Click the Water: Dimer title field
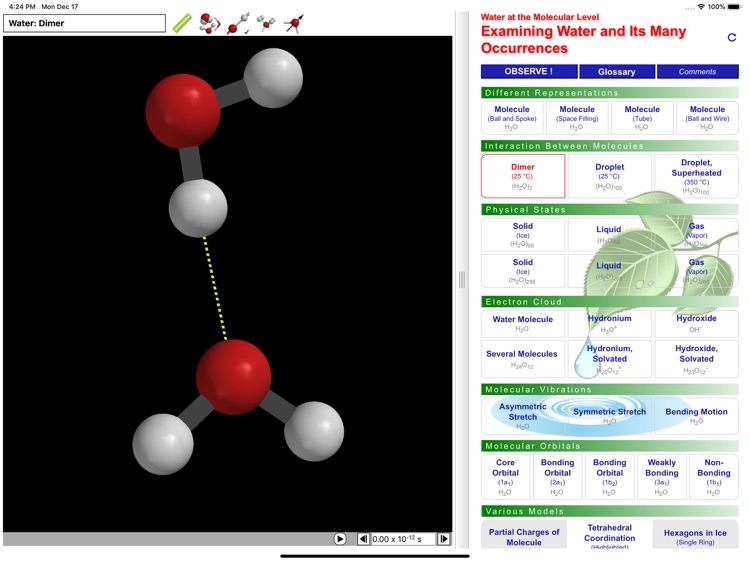 tap(85, 23)
